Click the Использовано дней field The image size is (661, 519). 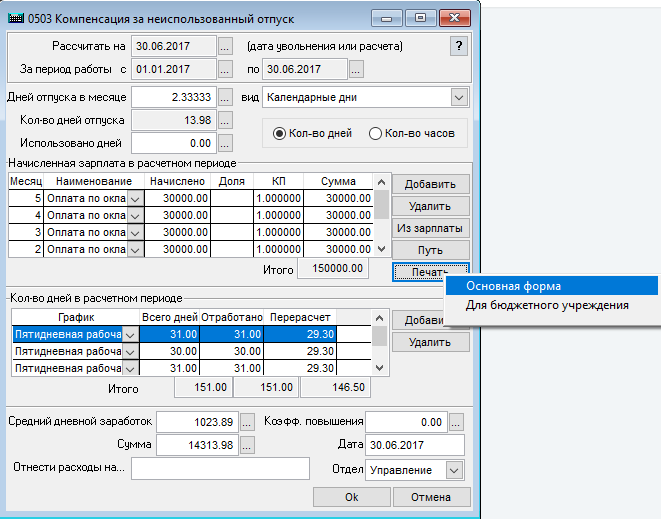pos(174,143)
